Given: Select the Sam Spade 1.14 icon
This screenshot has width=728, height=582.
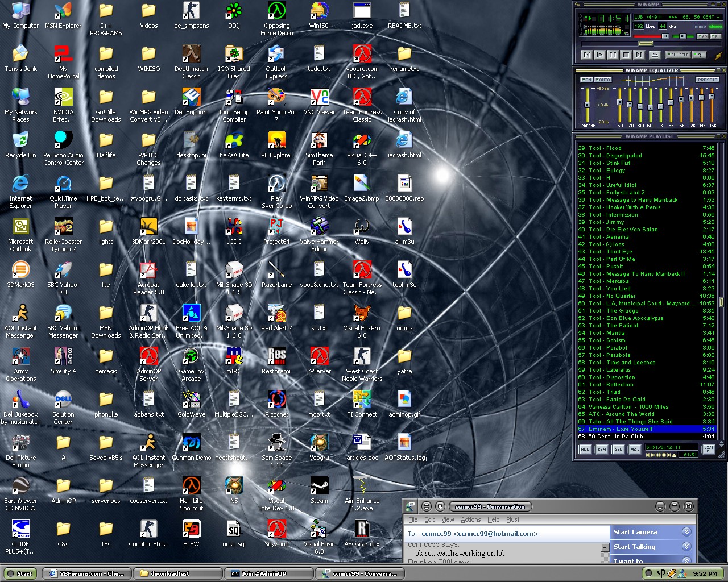Looking at the screenshot, I should pos(276,450).
